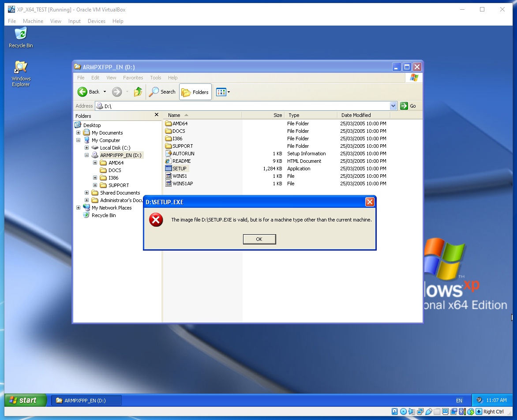Open the Explorer Tools menu
The height and width of the screenshot is (420, 517).
point(156,78)
